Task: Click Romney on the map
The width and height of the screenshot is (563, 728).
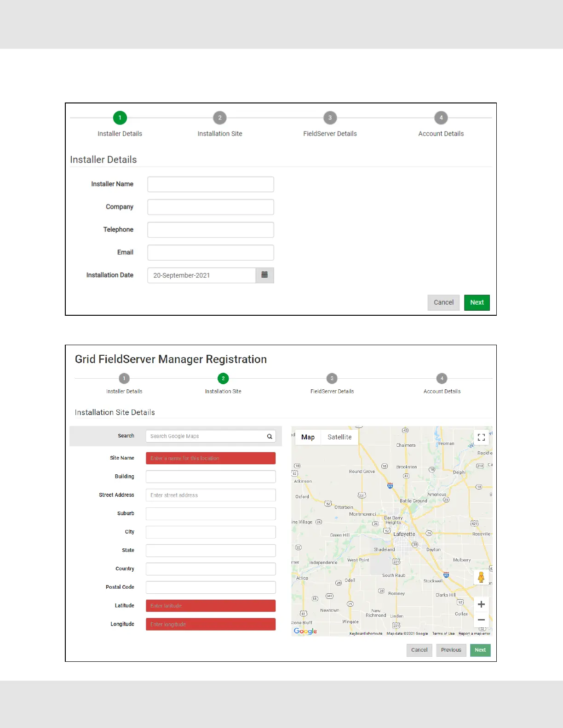Action: pyautogui.click(x=396, y=593)
